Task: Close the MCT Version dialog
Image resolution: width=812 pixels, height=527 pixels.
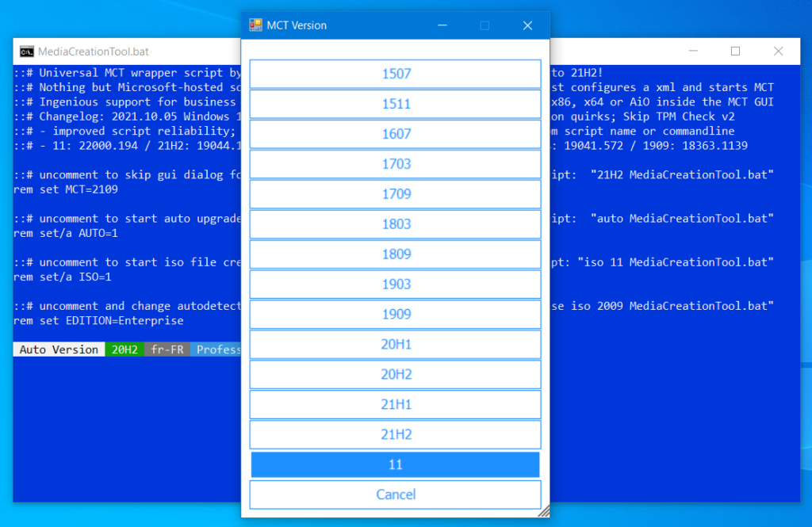Action: [x=527, y=25]
